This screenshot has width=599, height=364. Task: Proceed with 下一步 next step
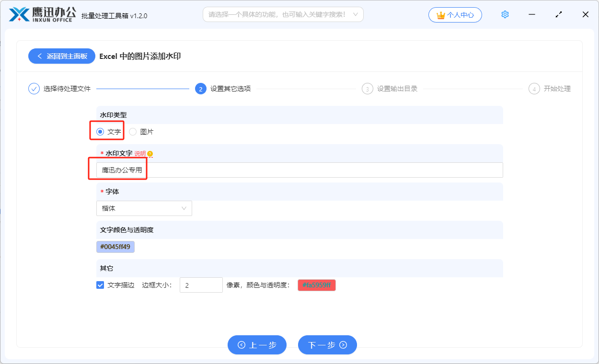coord(327,345)
